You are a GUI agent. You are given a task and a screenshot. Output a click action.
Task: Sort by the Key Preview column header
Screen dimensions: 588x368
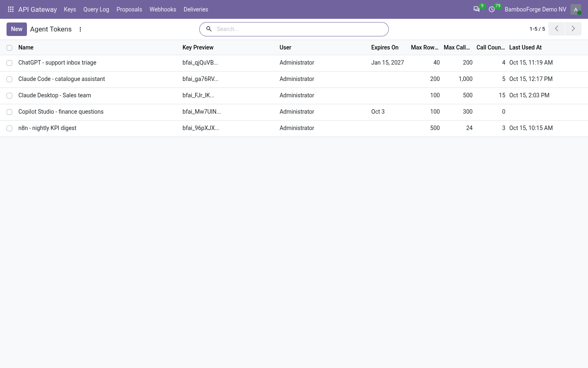(x=229, y=47)
